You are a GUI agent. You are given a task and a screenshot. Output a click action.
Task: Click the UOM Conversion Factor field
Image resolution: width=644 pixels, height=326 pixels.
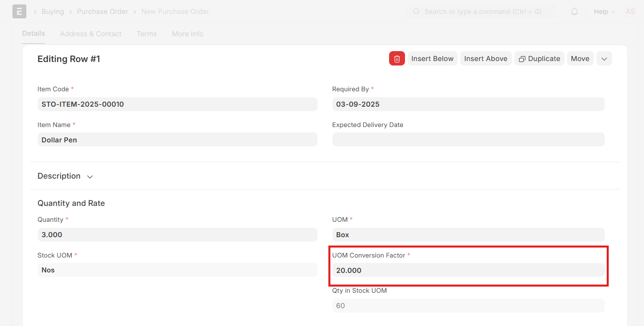[x=468, y=270]
